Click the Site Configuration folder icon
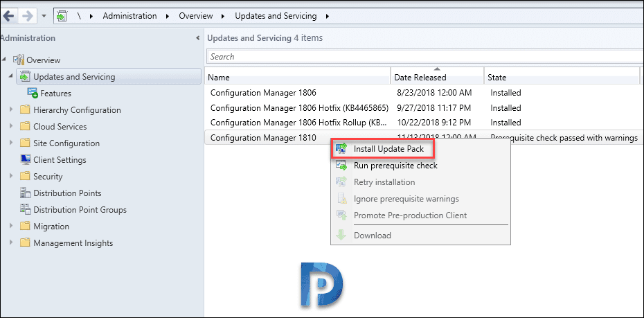This screenshot has width=644, height=318. coord(26,143)
